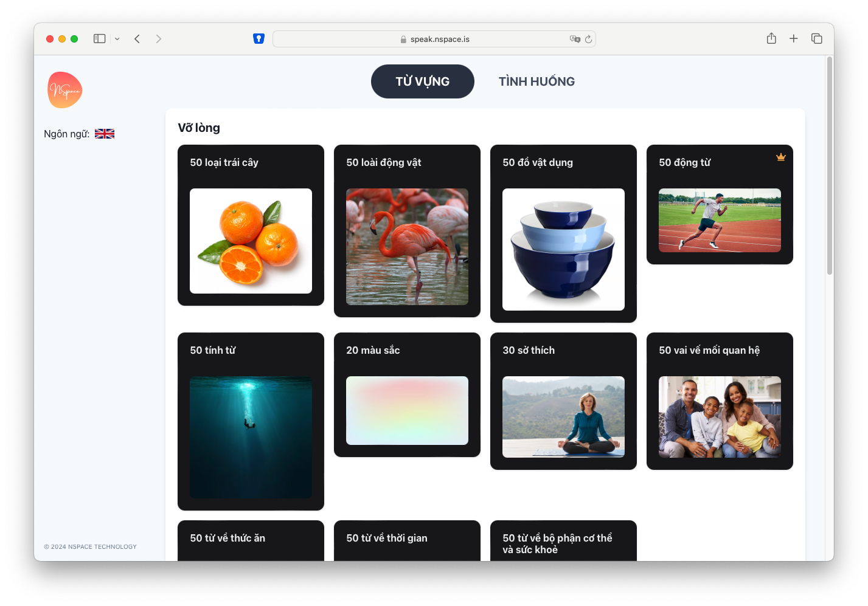Click the page vertical scrollbar

(x=830, y=165)
